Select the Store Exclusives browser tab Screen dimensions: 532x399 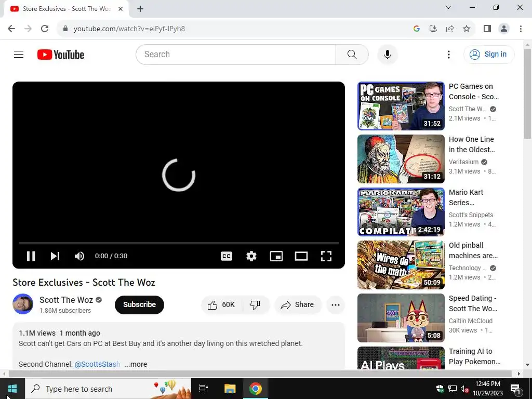coord(66,9)
